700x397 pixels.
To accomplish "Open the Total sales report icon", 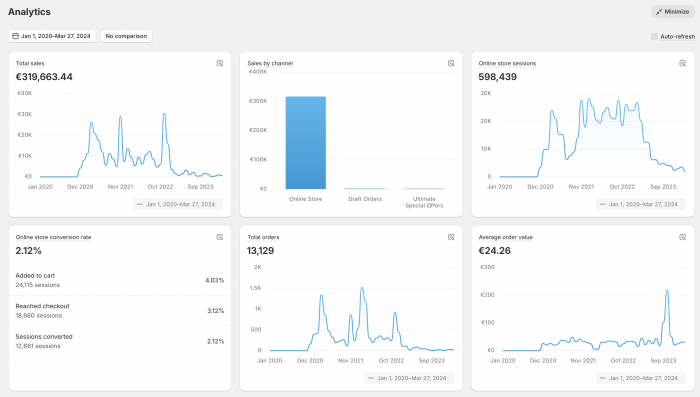I will pyautogui.click(x=220, y=63).
